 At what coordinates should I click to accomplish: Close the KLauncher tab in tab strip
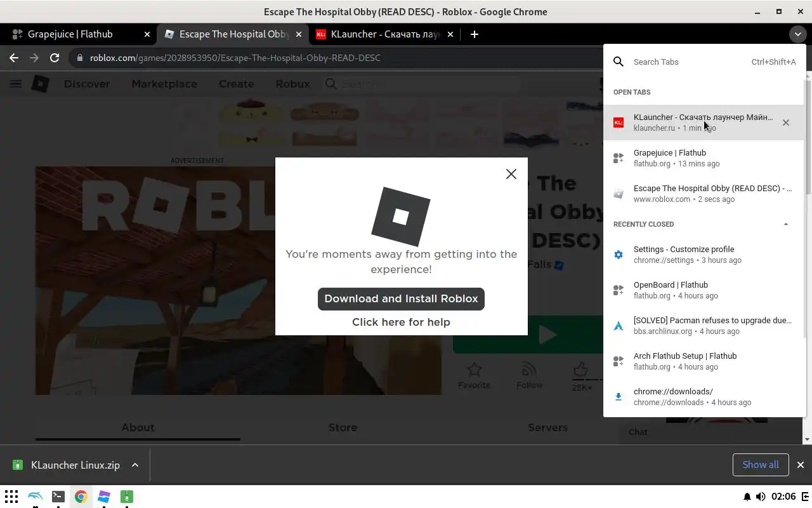[450, 34]
